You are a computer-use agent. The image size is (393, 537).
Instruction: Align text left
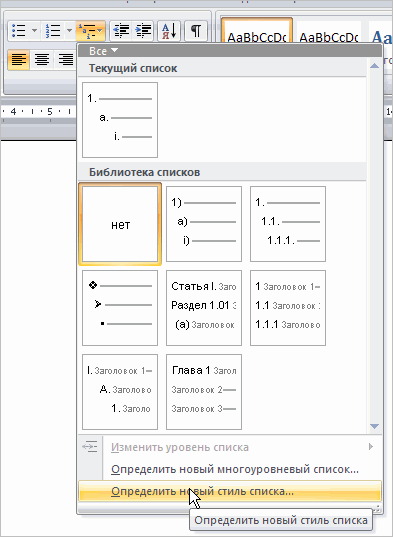pos(18,60)
